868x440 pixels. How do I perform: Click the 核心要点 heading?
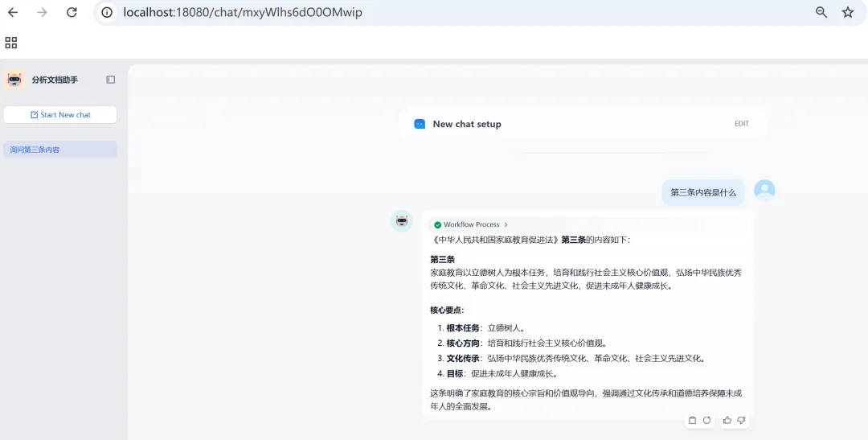(x=448, y=310)
